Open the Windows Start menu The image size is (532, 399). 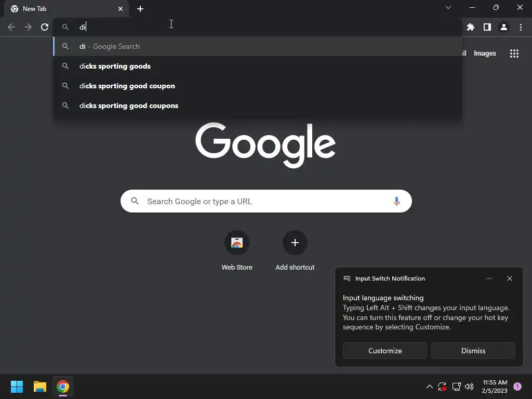(x=17, y=387)
